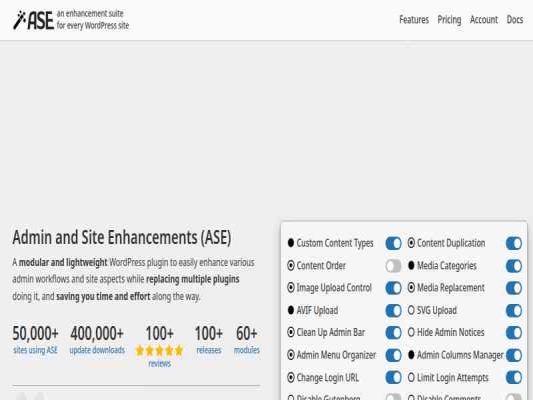Click the icon beside Media Replacement
533x400 pixels.
pos(411,288)
